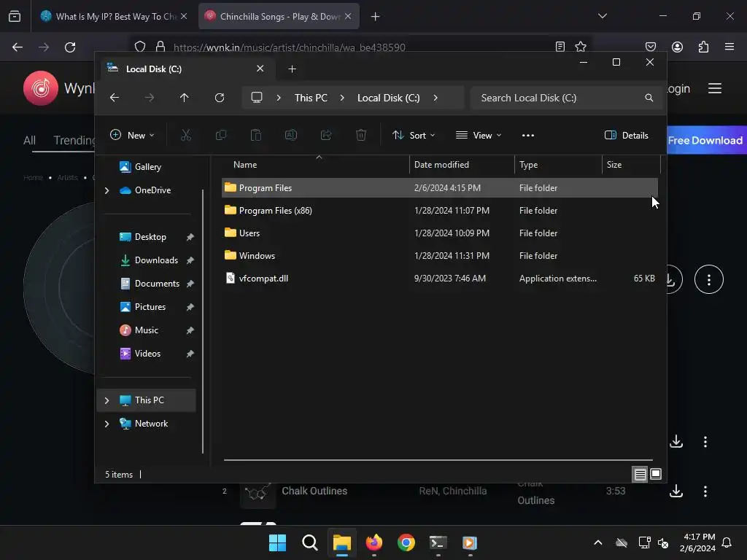747x560 pixels.
Task: Open Gallery in the navigation pane
Action: click(x=147, y=167)
